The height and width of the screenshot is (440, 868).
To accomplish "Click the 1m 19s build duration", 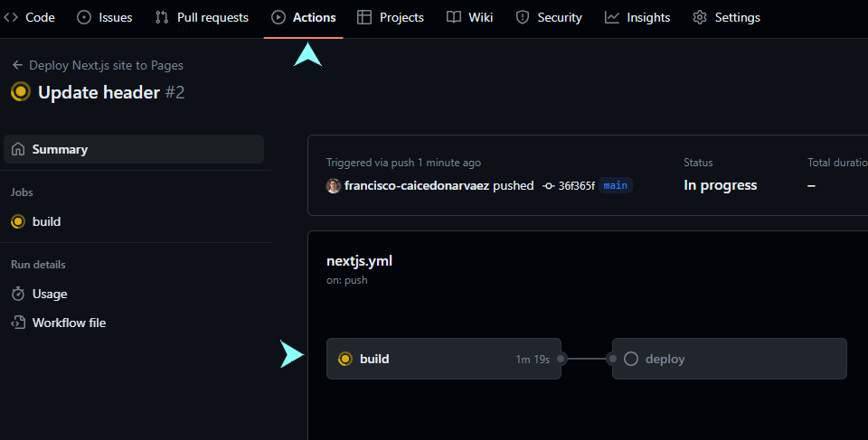I will [533, 360].
